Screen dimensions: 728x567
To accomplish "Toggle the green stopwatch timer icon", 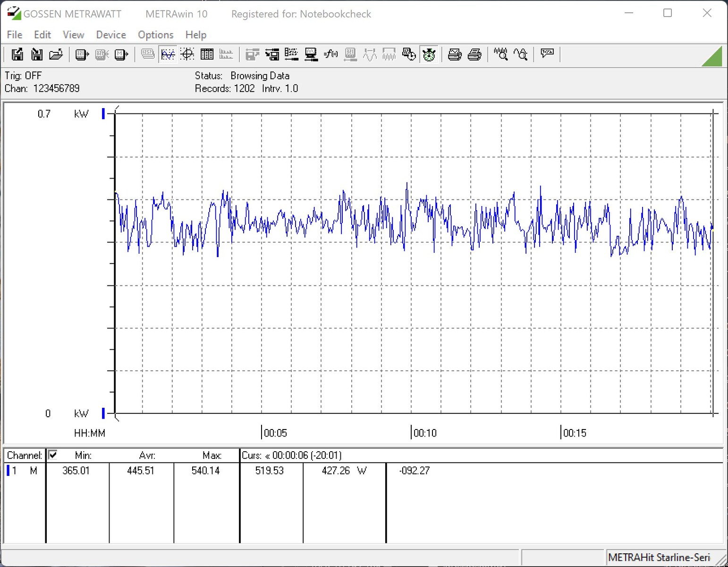I will pyautogui.click(x=429, y=55).
